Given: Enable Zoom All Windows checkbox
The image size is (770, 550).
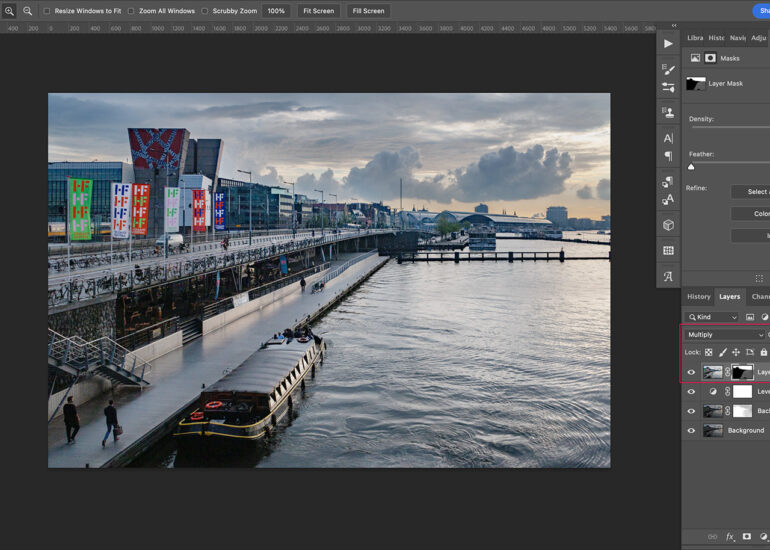Looking at the screenshot, I should click(x=131, y=11).
